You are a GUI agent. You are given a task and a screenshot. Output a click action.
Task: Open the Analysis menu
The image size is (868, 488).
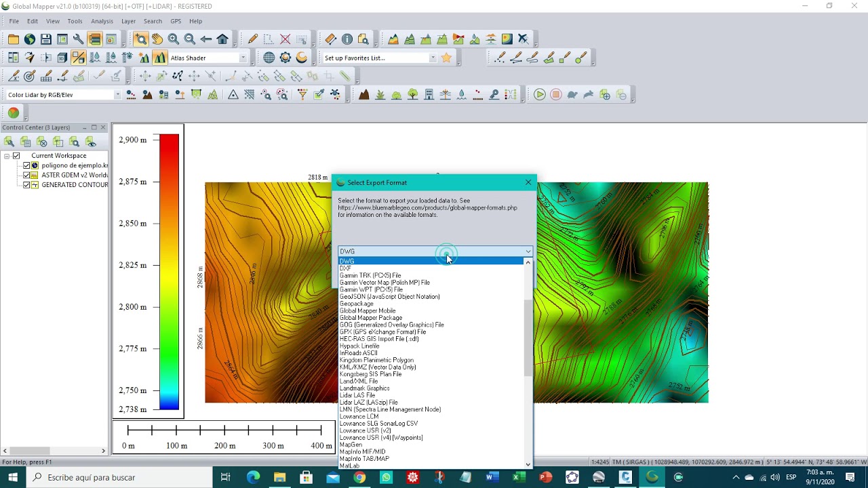pos(102,21)
